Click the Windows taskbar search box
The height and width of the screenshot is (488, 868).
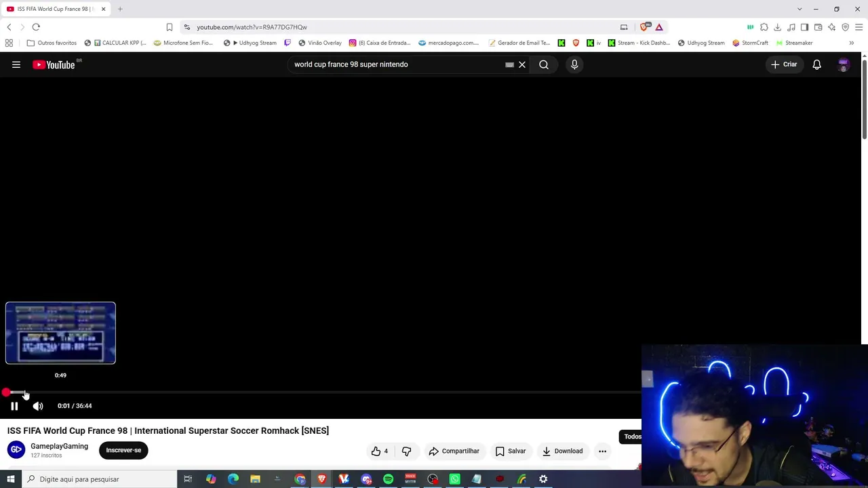point(99,479)
